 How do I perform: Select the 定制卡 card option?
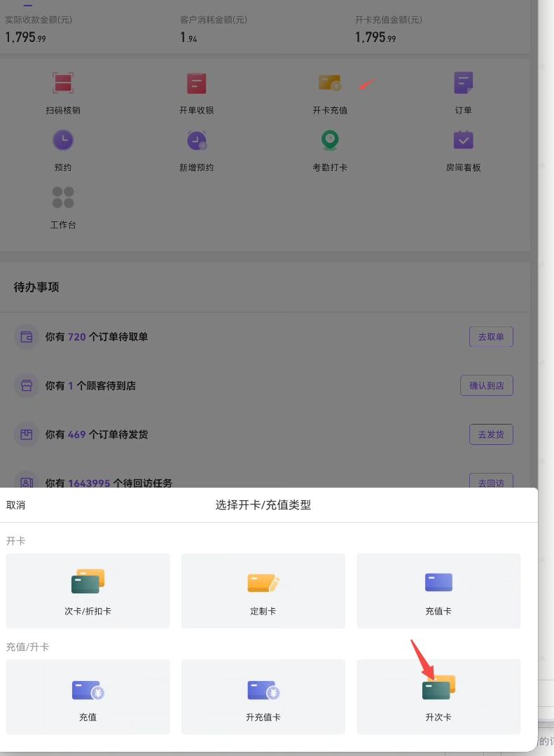(263, 591)
